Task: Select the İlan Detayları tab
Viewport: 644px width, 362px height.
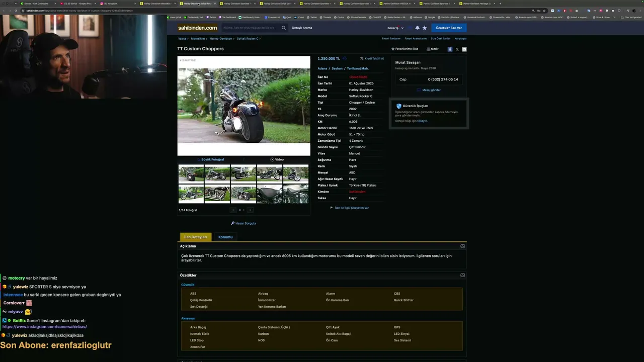Action: 196,237
